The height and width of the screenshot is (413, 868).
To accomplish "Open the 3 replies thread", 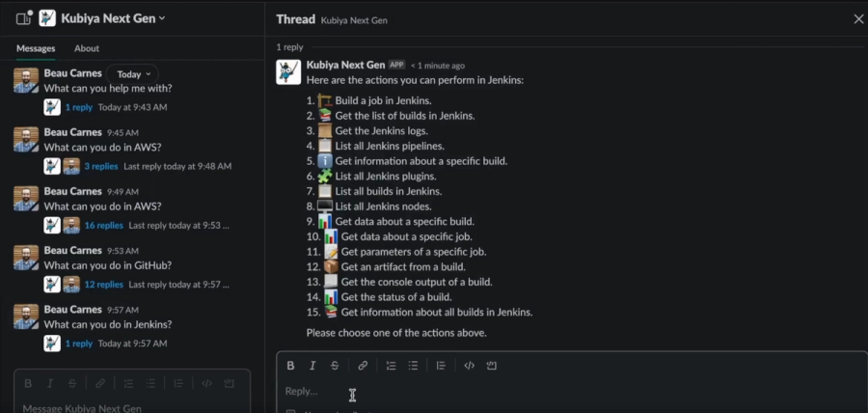I will click(x=100, y=166).
